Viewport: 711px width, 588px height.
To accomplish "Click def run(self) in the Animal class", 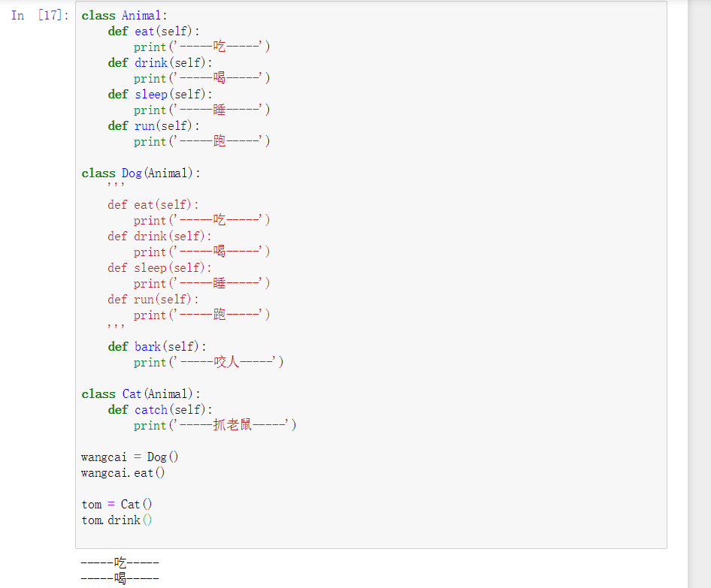I will point(154,126).
